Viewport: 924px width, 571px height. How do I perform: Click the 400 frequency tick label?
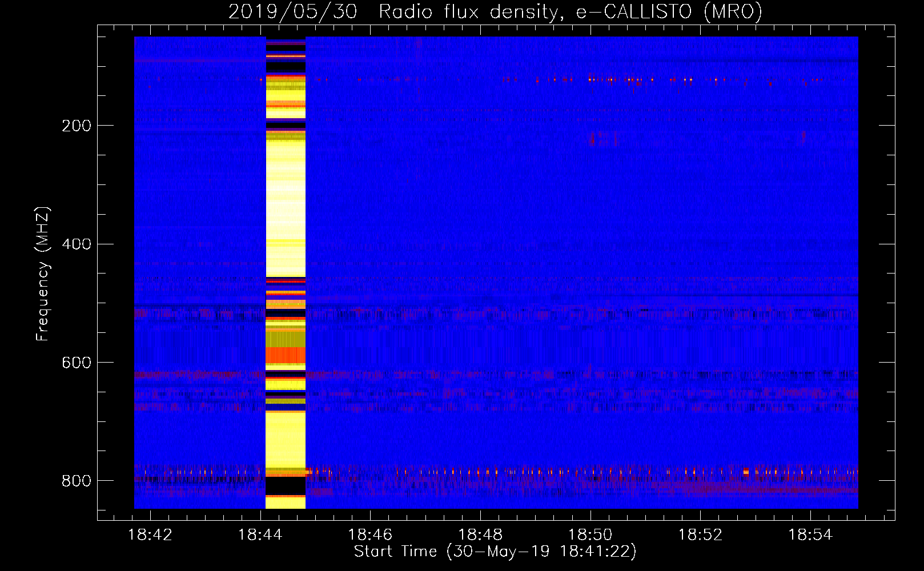coord(77,244)
